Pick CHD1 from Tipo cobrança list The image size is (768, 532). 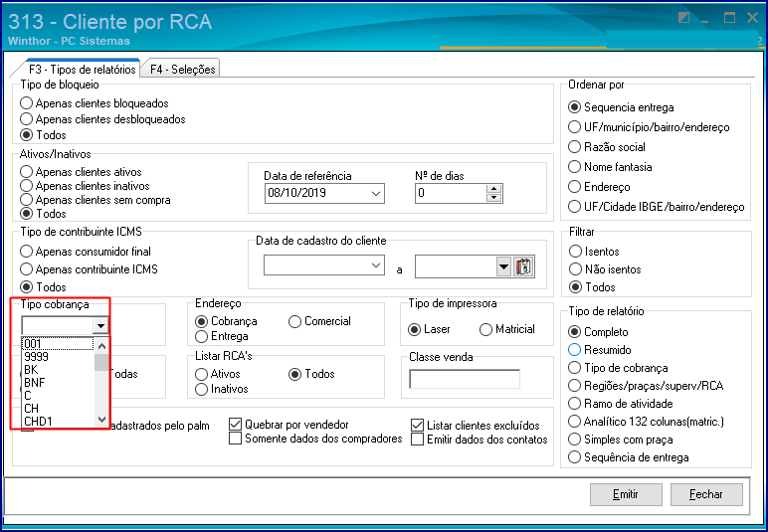coord(58,421)
